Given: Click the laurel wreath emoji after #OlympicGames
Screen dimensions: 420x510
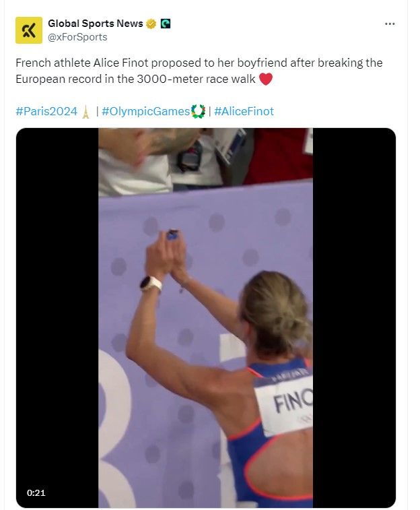Looking at the screenshot, I should pyautogui.click(x=198, y=112).
